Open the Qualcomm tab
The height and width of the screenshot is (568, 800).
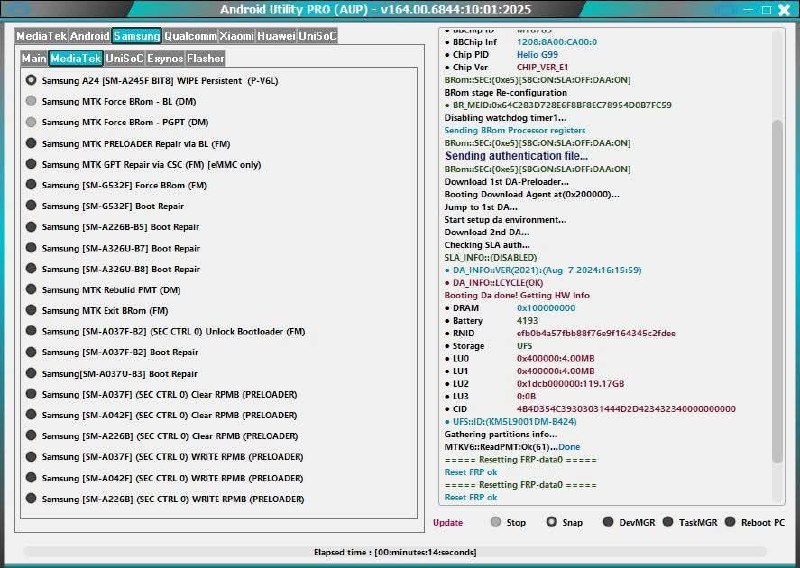click(190, 36)
